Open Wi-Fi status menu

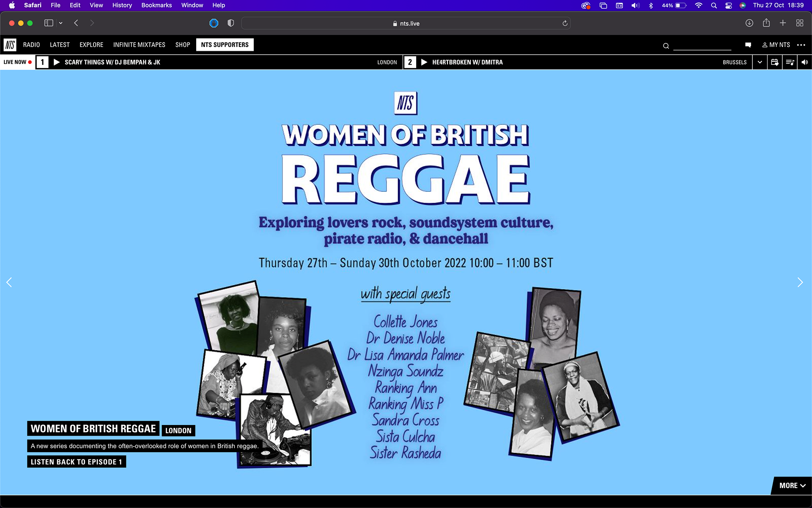tap(699, 6)
